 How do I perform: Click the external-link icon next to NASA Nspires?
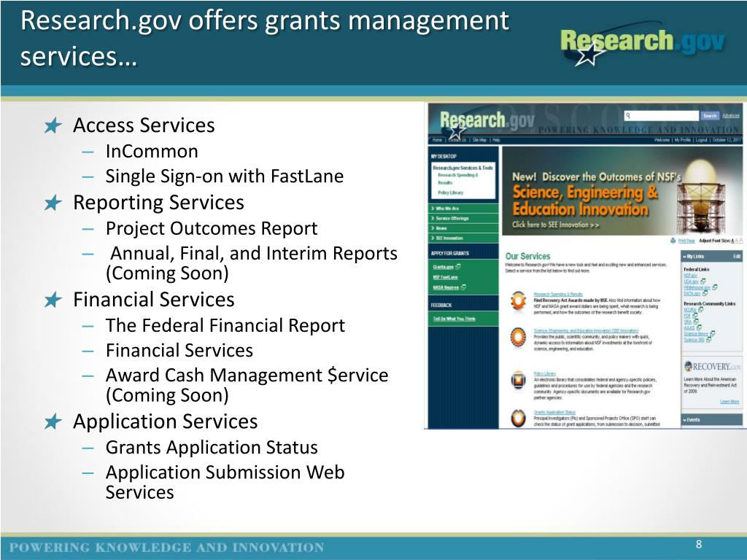point(463,287)
